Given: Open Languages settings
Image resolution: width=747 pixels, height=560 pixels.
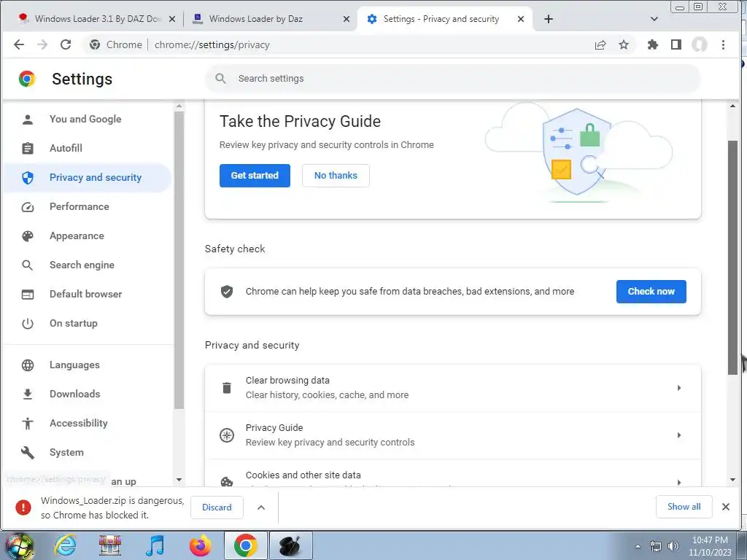Looking at the screenshot, I should click(86, 365).
